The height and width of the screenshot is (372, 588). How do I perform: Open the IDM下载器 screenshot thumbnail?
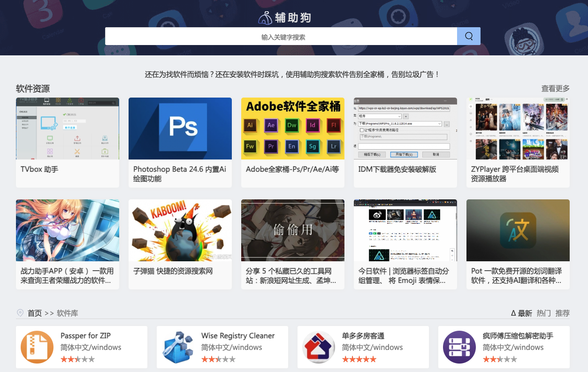click(x=405, y=129)
